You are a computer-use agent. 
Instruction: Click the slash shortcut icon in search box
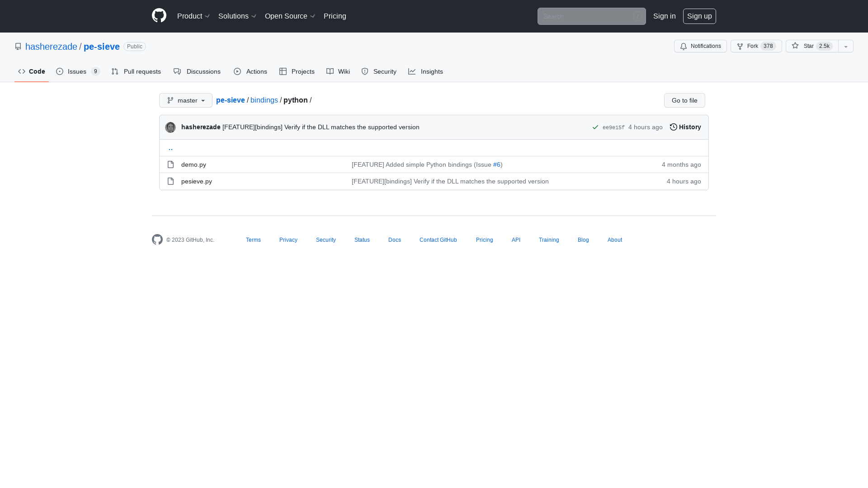click(x=637, y=16)
